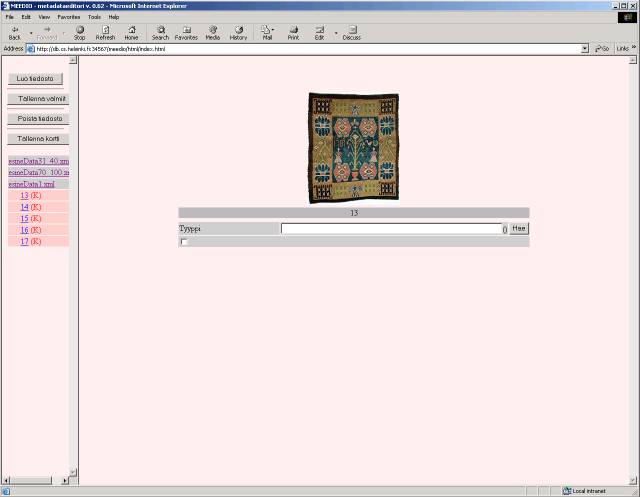Click the rug image thumbnail
The width and height of the screenshot is (640, 497).
click(353, 148)
